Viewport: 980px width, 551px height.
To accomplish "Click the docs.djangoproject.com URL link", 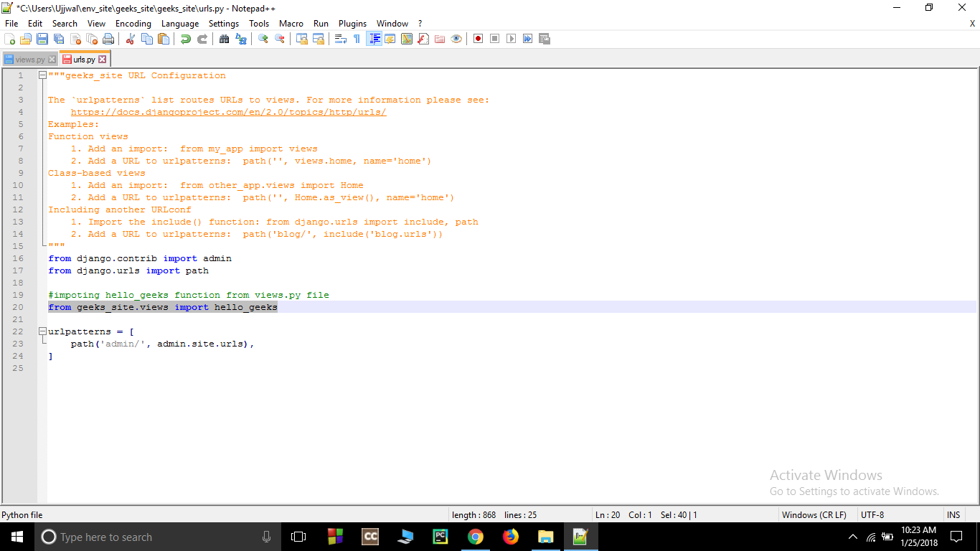I will point(229,112).
